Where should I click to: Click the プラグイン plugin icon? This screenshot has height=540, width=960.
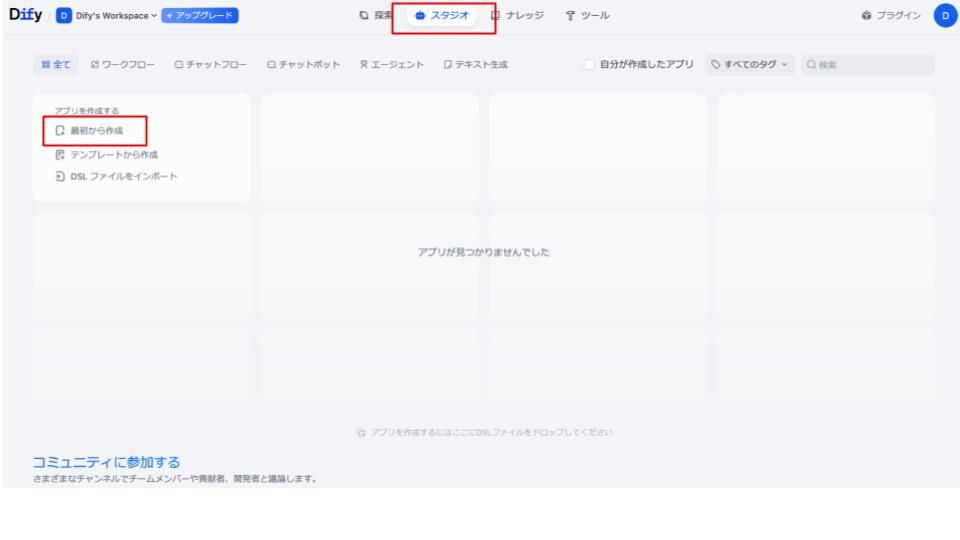pyautogui.click(x=866, y=16)
